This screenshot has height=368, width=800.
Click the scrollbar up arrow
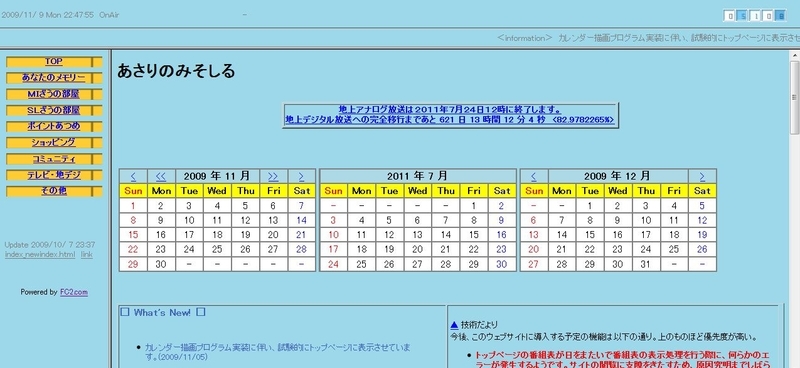pos(794,55)
